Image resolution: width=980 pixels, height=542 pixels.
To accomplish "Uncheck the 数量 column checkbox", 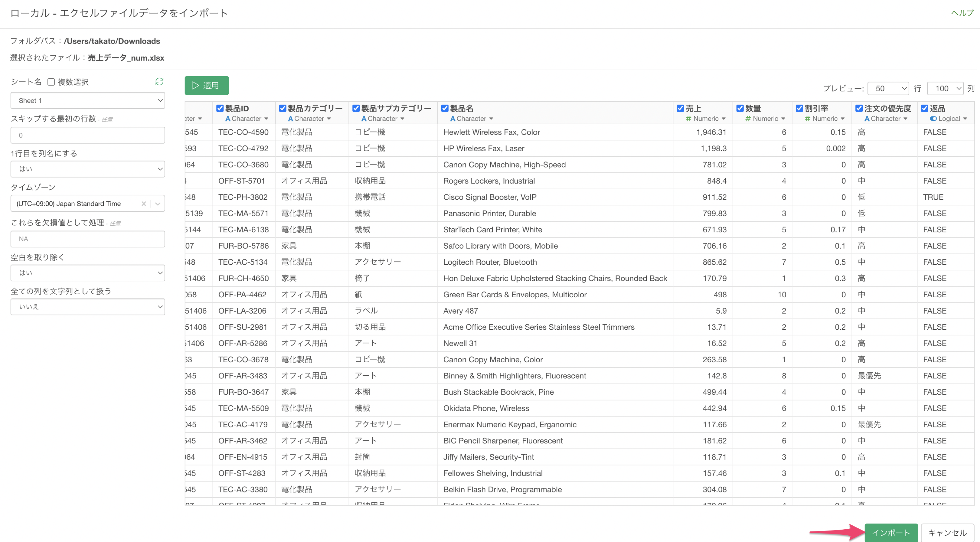I will [740, 108].
